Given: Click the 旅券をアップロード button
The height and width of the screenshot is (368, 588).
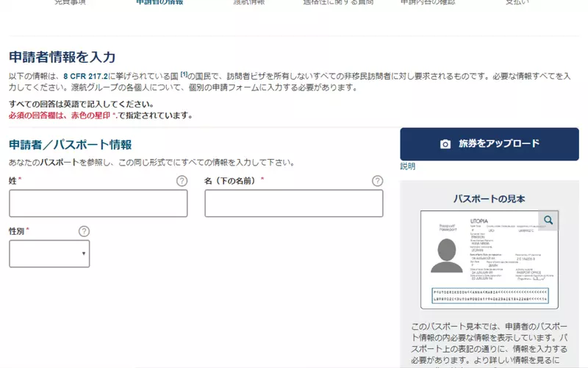Looking at the screenshot, I should [x=490, y=144].
